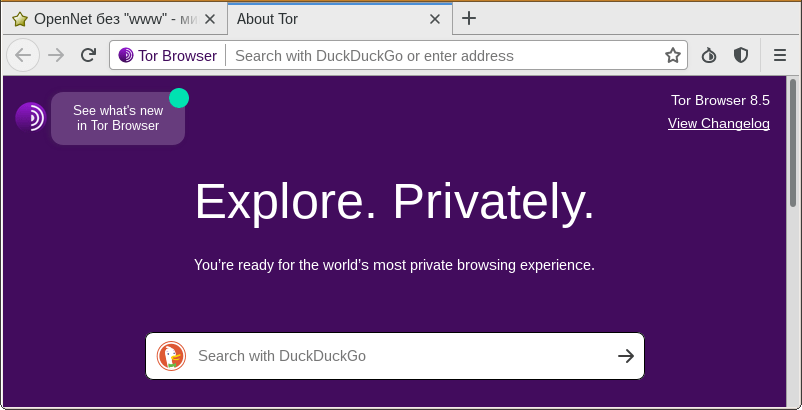Viewport: 802px width, 410px height.
Task: Bookmark this page with the star icon
Action: (x=673, y=55)
